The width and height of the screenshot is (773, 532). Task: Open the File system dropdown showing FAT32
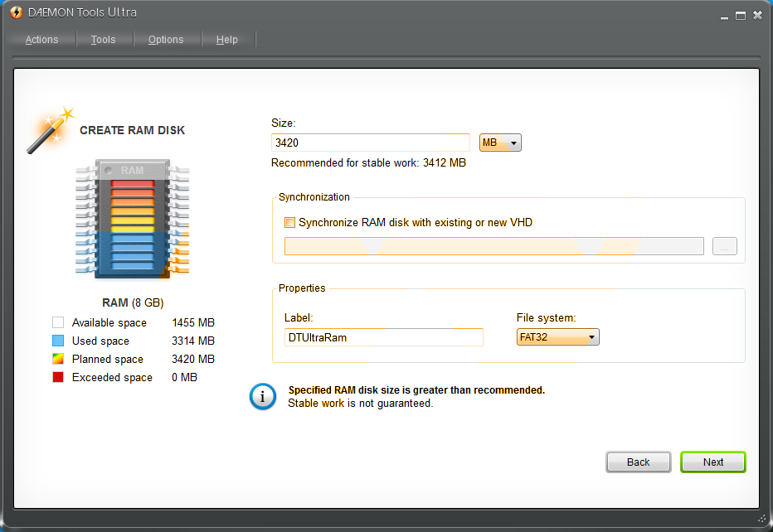[557, 336]
